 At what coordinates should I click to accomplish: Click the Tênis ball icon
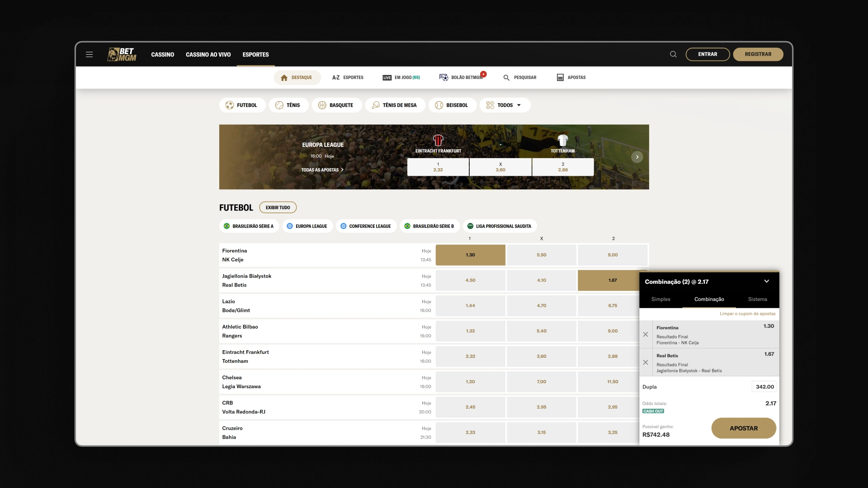point(279,105)
